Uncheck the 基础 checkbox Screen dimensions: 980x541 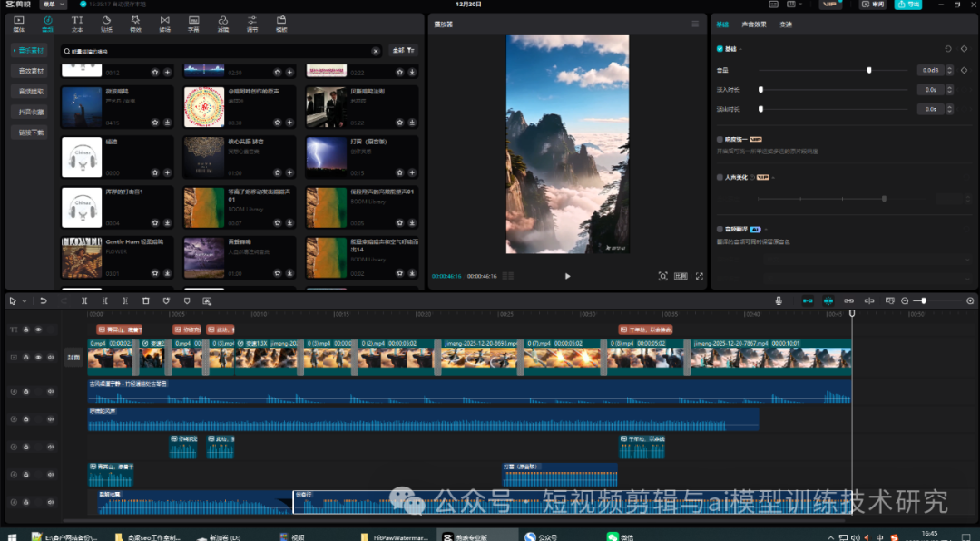point(720,49)
